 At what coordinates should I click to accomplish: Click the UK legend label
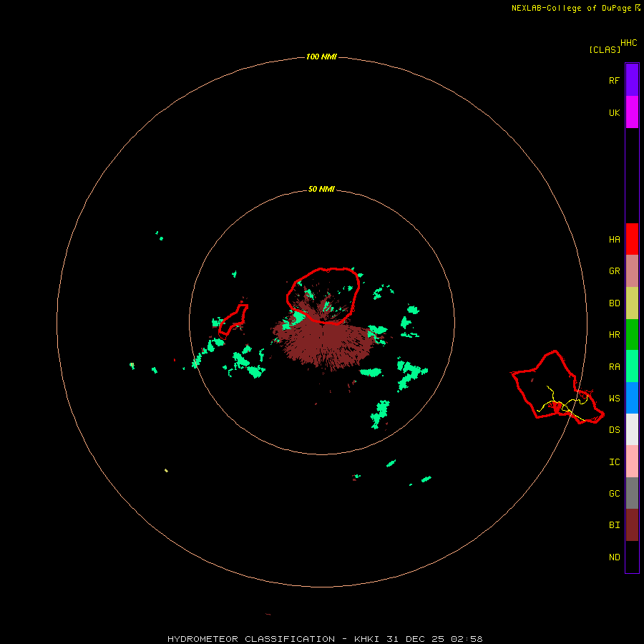[x=614, y=112]
